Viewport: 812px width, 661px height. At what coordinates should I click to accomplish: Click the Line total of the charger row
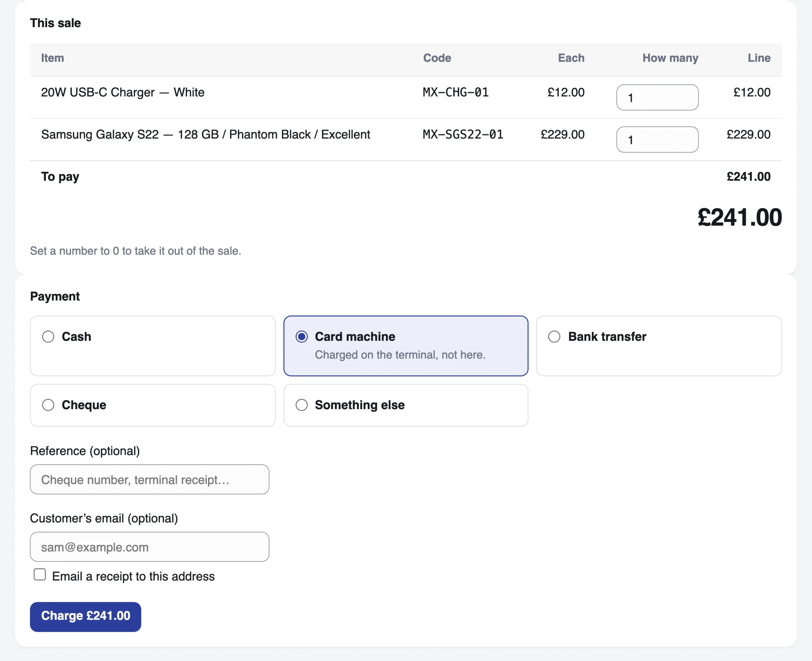click(x=752, y=92)
